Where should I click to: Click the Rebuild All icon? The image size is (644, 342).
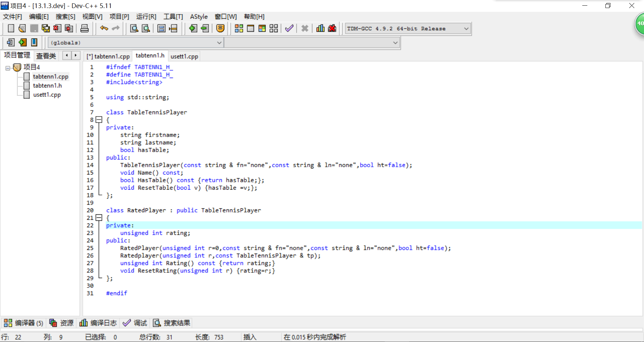pos(274,28)
